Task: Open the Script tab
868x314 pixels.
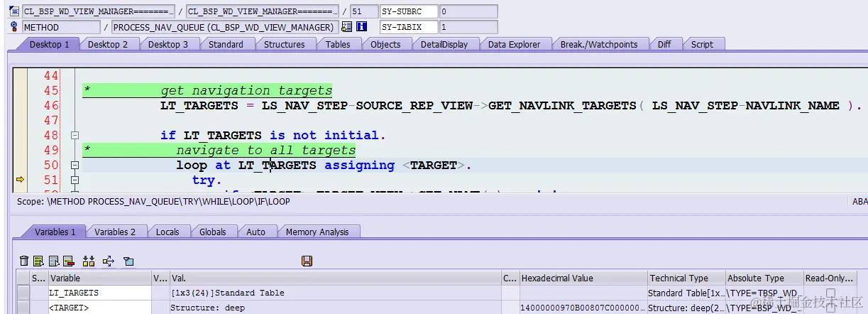Action: pyautogui.click(x=702, y=44)
